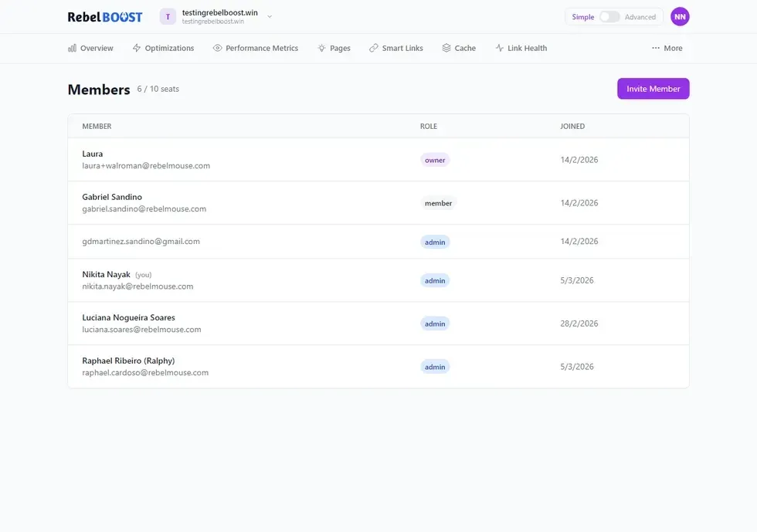Click the Overview bar chart icon
Image resolution: width=757 pixels, height=532 pixels.
73,48
